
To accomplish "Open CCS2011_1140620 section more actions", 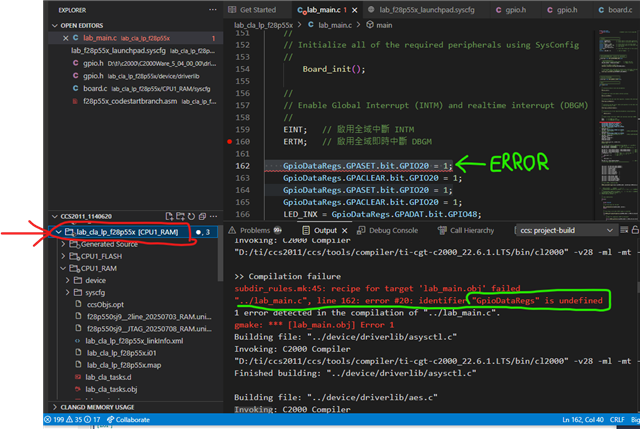I will (x=213, y=216).
